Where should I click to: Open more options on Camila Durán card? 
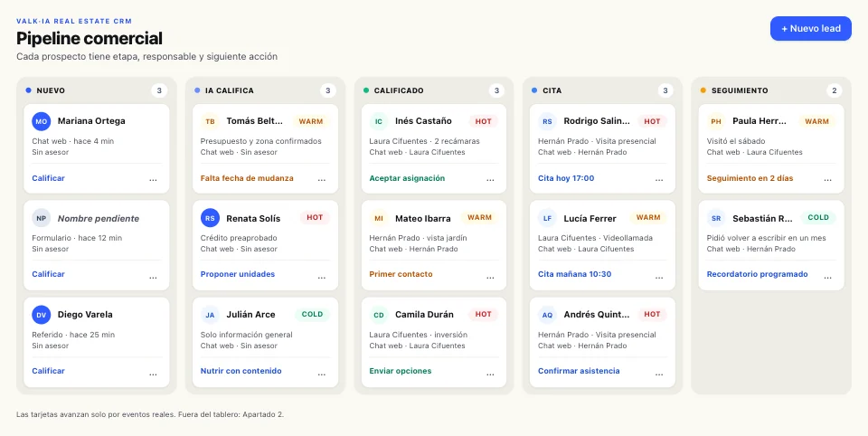coord(490,374)
